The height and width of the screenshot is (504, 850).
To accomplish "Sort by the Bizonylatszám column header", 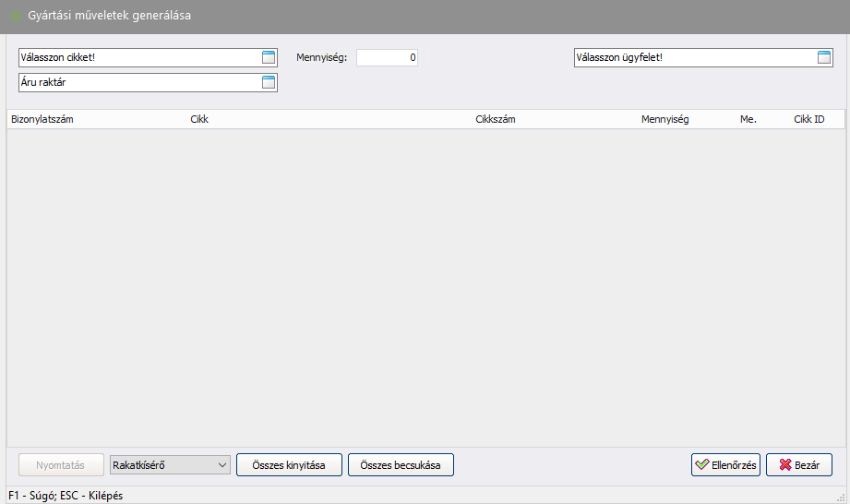I will 42,120.
